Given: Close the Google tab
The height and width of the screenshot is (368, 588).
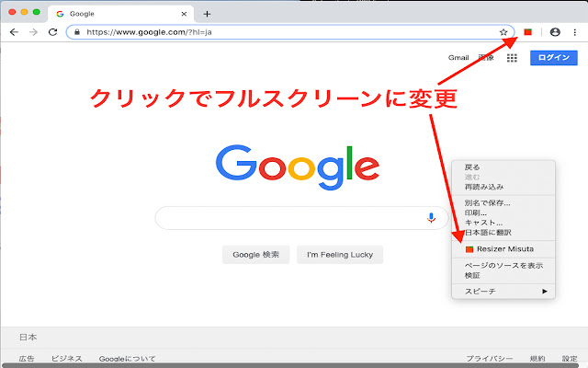Looking at the screenshot, I should (x=184, y=14).
